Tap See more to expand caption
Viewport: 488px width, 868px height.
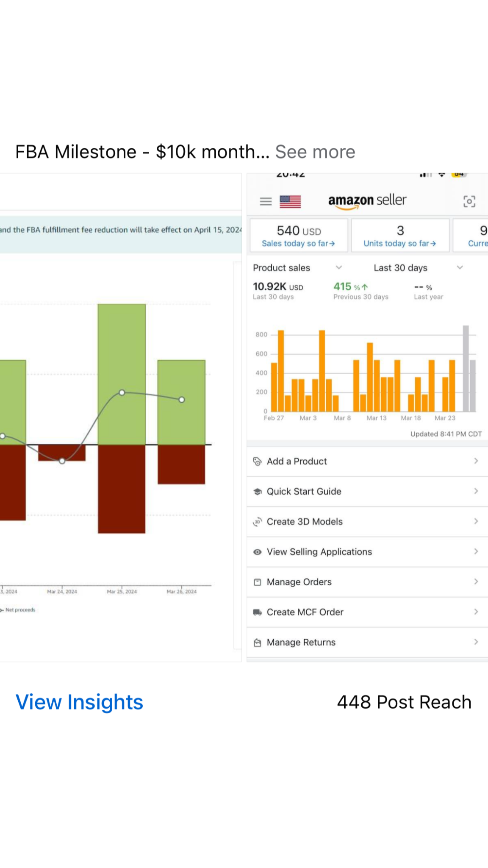pyautogui.click(x=315, y=152)
